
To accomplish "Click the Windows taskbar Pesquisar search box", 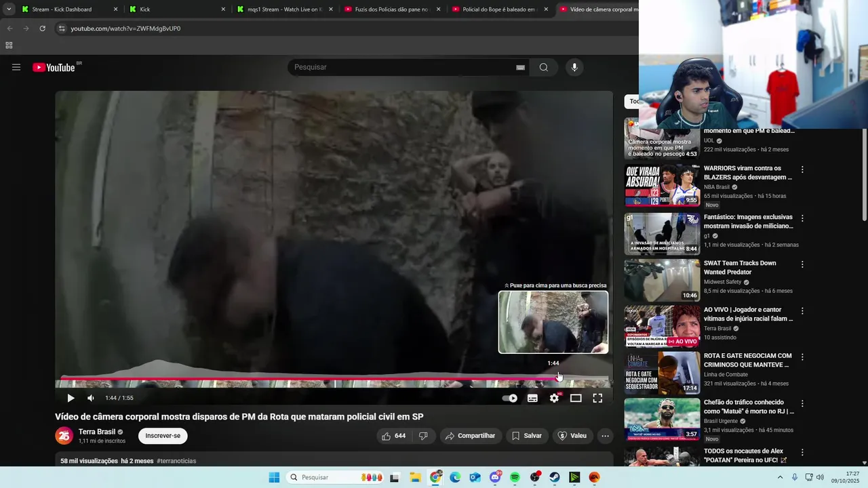I will click(x=336, y=477).
